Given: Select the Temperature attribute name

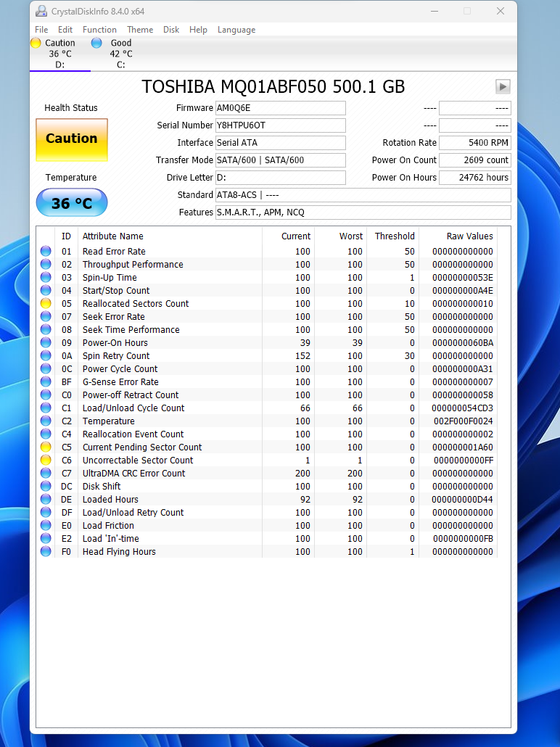Looking at the screenshot, I should pyautogui.click(x=109, y=421).
